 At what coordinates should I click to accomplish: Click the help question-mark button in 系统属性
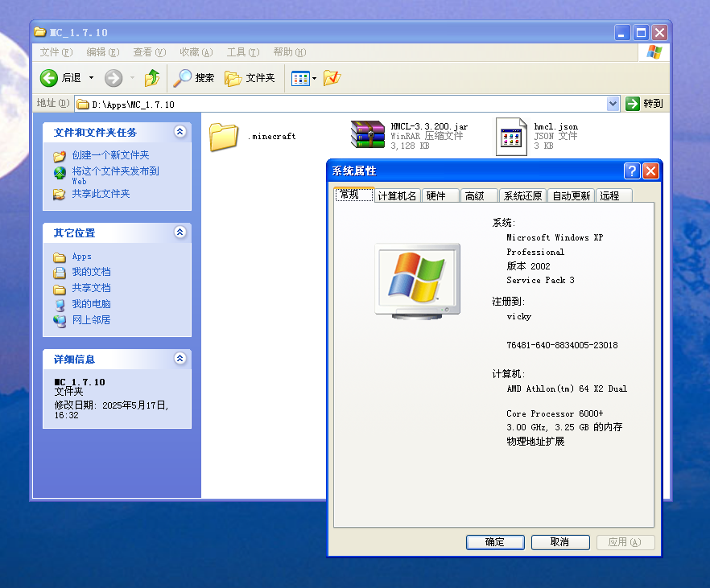pos(632,171)
